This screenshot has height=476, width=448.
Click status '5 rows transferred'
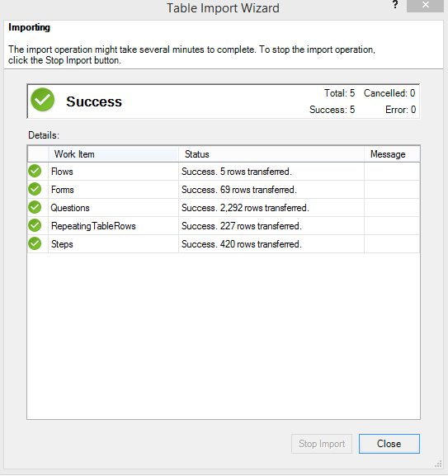pos(237,172)
